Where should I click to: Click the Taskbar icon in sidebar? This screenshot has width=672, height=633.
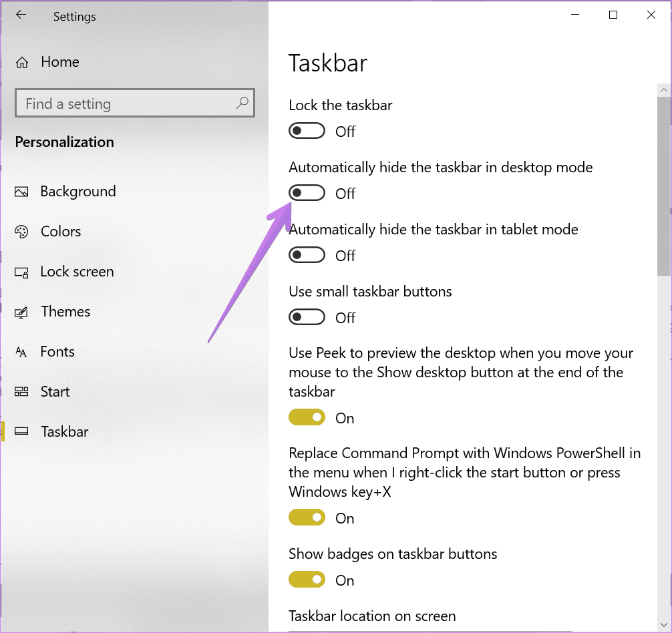(x=21, y=431)
